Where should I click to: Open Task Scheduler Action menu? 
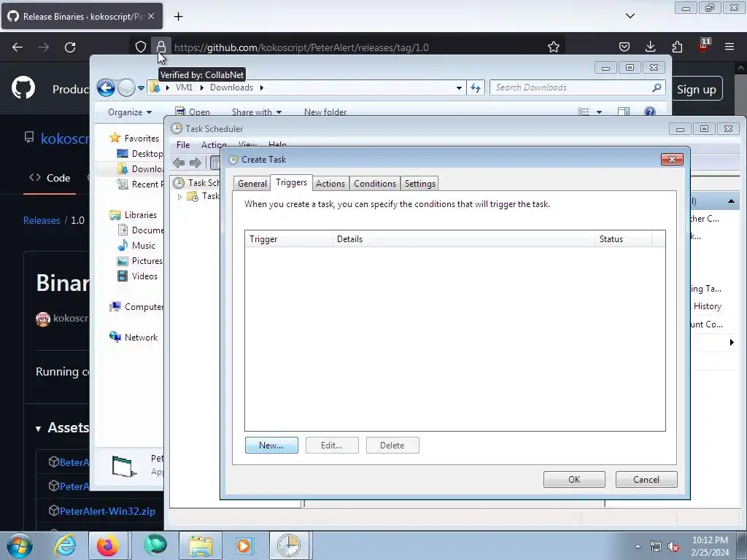coord(214,145)
